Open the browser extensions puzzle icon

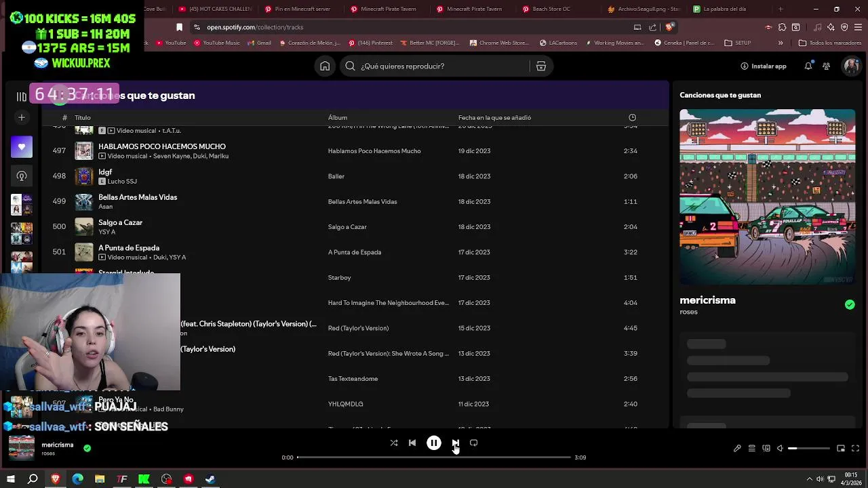coord(782,27)
